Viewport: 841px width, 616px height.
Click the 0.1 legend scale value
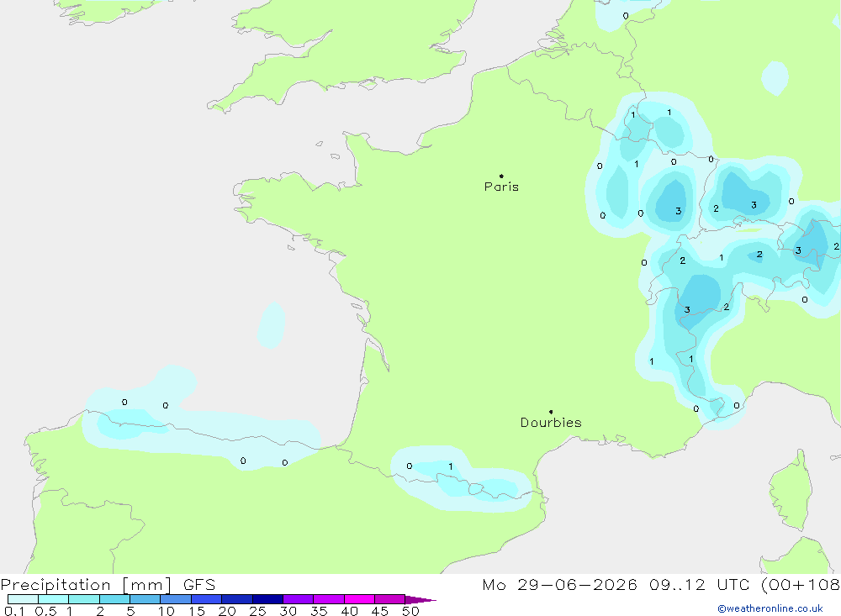[x=14, y=611]
